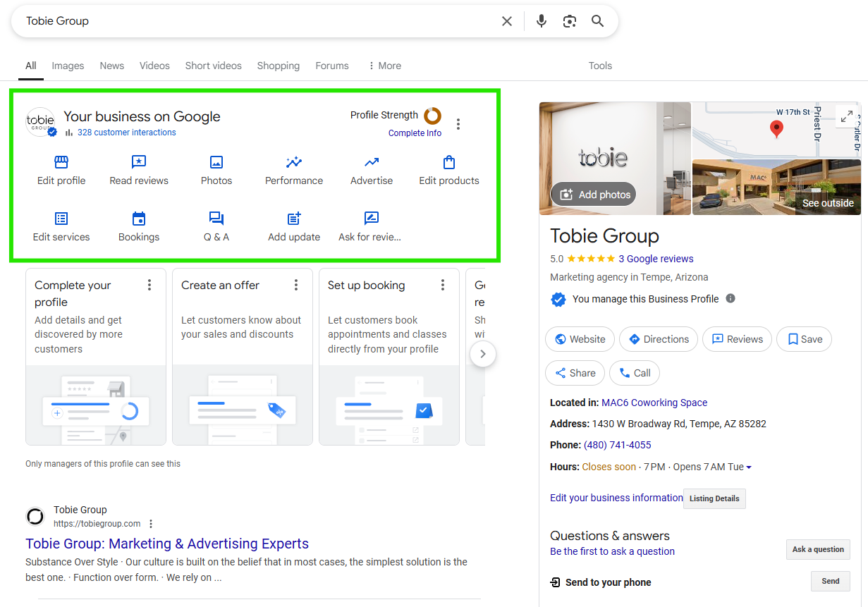Click Add photos button on office image

(594, 195)
